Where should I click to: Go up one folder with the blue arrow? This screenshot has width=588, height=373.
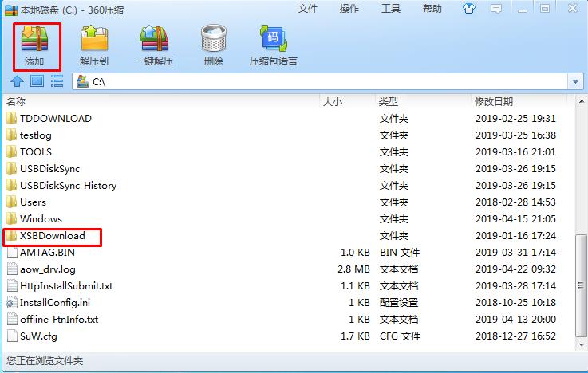point(17,81)
